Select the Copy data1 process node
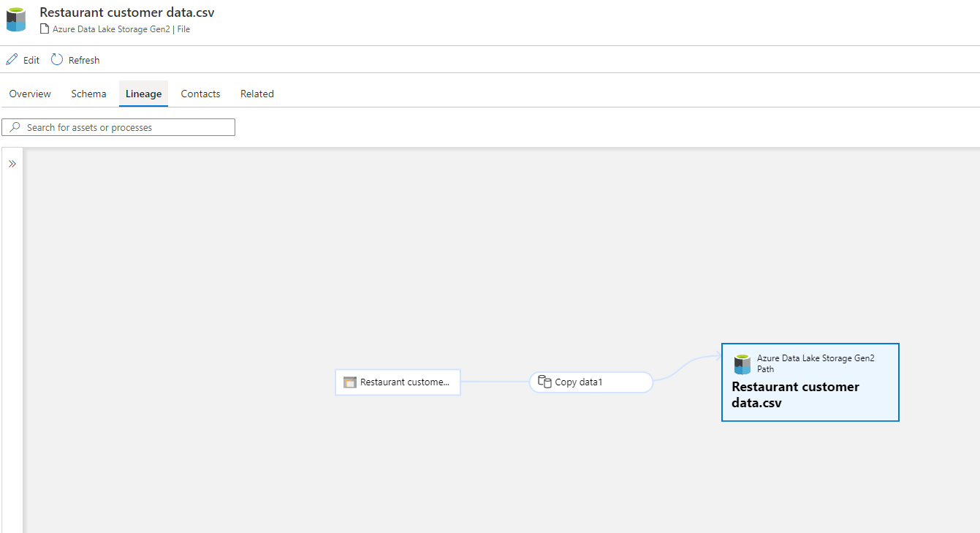Viewport: 980px width, 533px height. pos(591,382)
